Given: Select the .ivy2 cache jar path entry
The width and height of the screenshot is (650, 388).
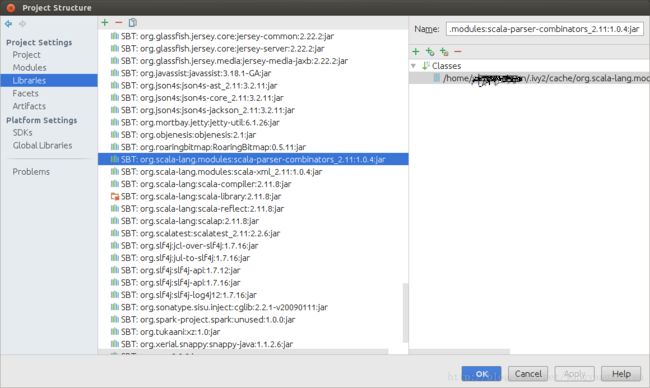Looking at the screenshot, I should (529, 78).
